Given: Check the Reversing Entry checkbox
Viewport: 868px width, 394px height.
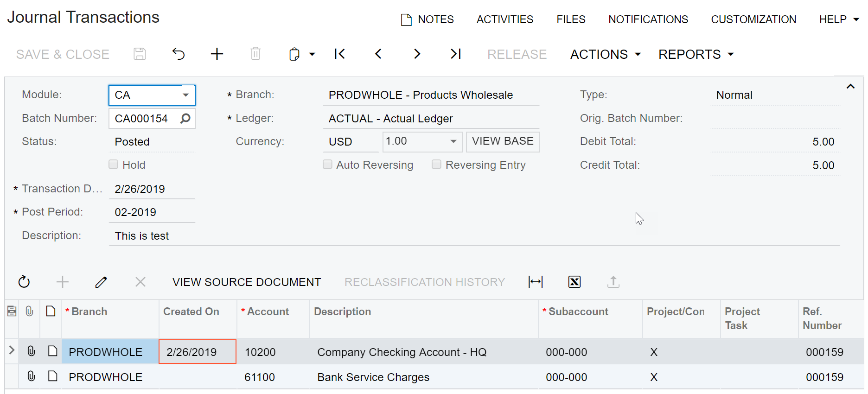Looking at the screenshot, I should tap(436, 165).
